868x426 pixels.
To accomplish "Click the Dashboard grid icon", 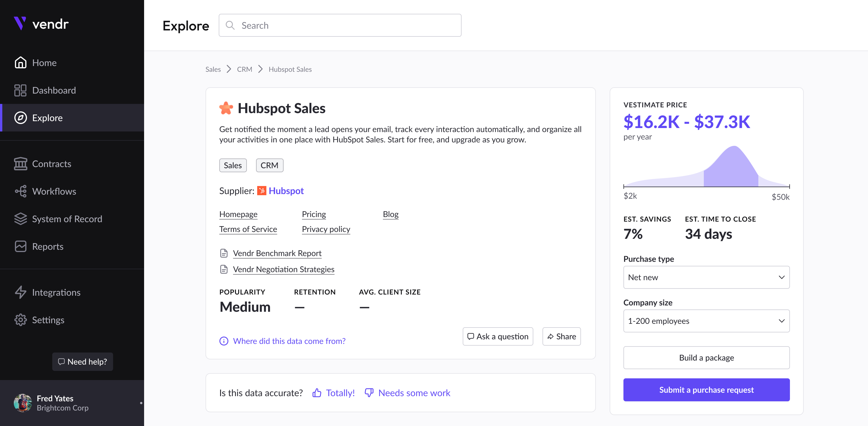I will pos(21,90).
